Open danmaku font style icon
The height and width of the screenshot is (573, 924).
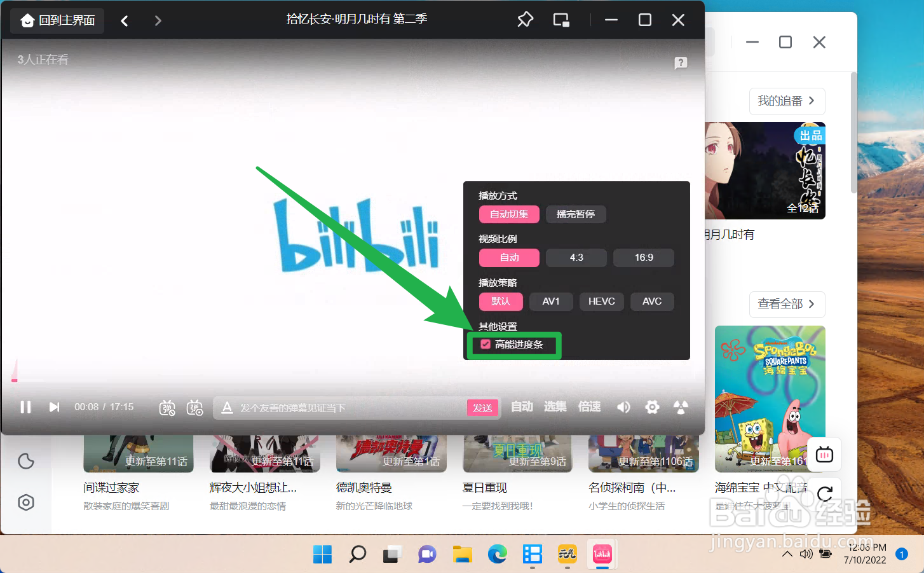[x=226, y=408]
